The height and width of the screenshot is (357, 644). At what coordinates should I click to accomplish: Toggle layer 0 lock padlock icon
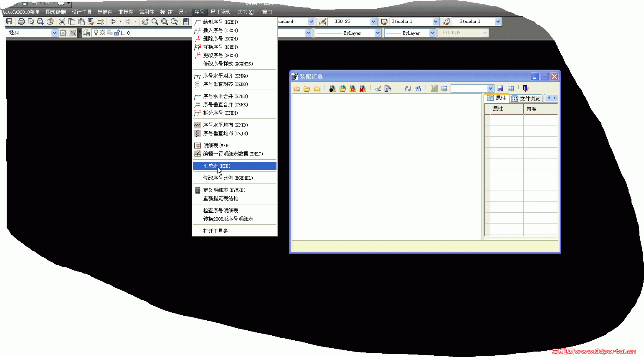(x=117, y=33)
